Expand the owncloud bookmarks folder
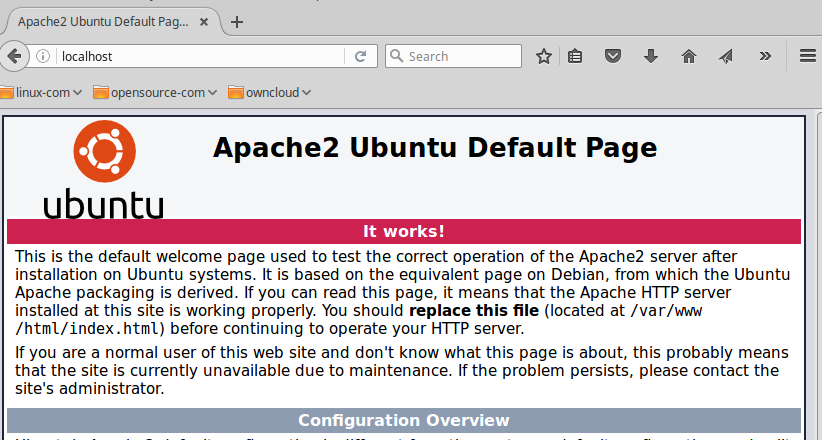This screenshot has width=822, height=440. point(270,93)
